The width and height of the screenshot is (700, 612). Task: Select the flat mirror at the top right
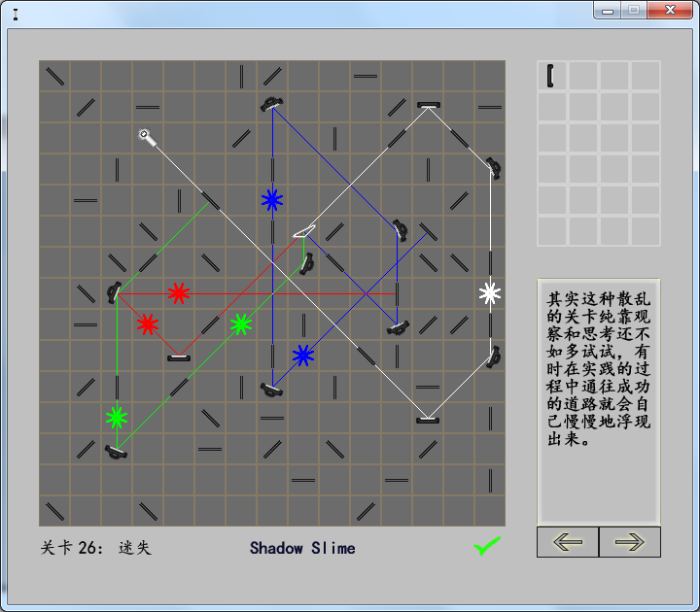429,105
